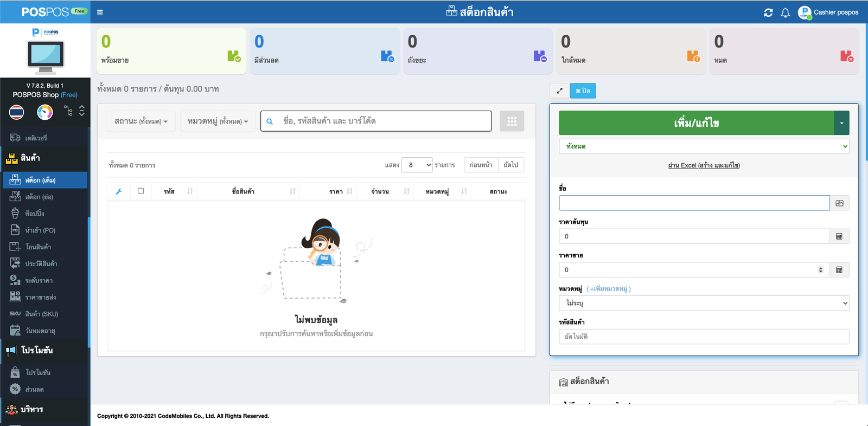
Task: Click the green เพิ่ม/แก้ไข button
Action: [696, 123]
